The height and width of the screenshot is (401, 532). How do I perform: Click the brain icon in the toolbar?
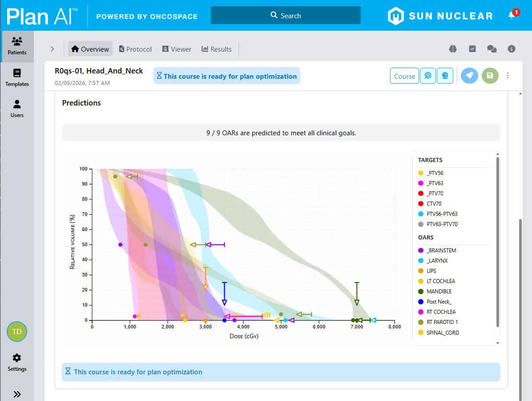pyautogui.click(x=453, y=49)
